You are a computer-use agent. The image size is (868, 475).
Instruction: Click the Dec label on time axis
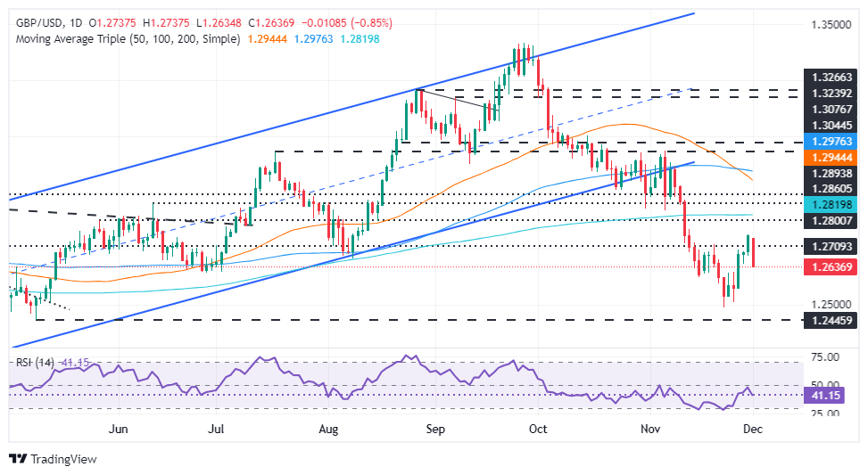coord(751,429)
